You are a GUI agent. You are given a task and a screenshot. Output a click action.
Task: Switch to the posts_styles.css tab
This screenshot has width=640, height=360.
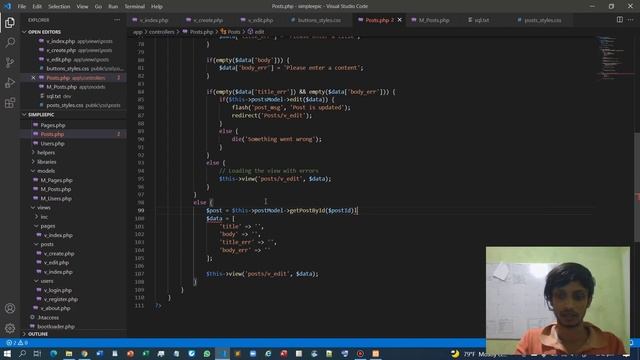coord(542,20)
